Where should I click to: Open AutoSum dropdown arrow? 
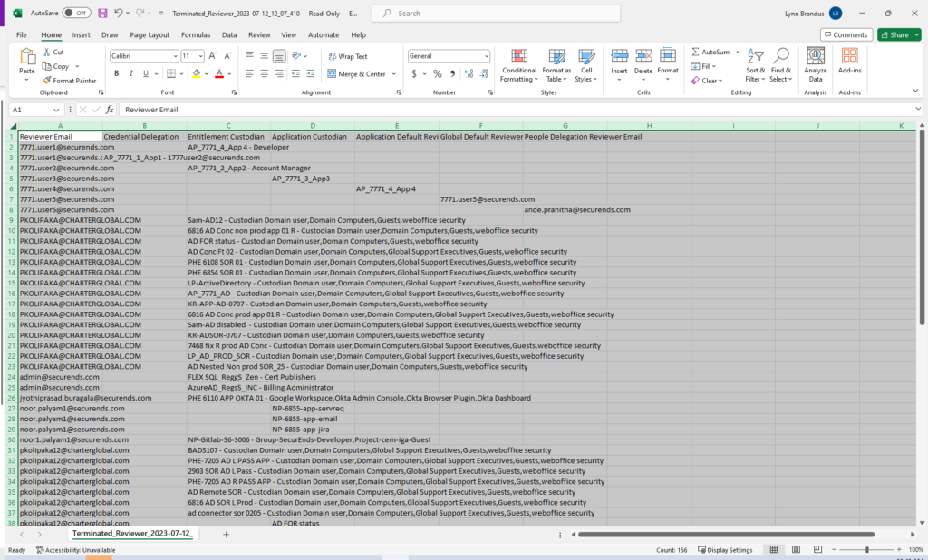click(x=738, y=52)
